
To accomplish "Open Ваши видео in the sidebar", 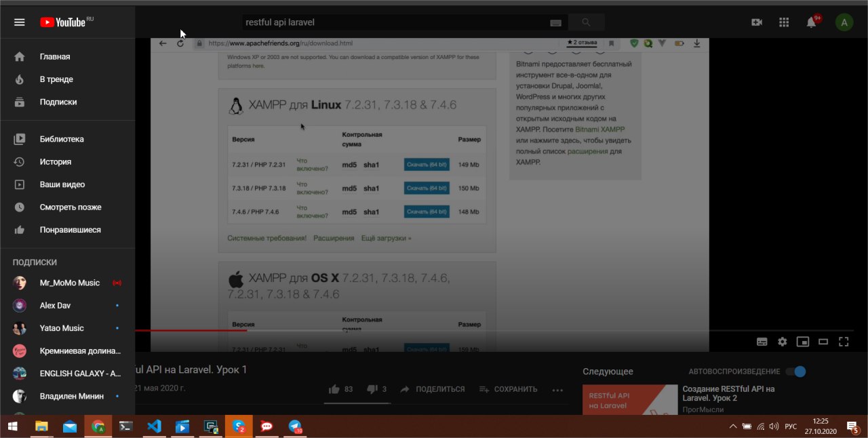I will pos(67,184).
